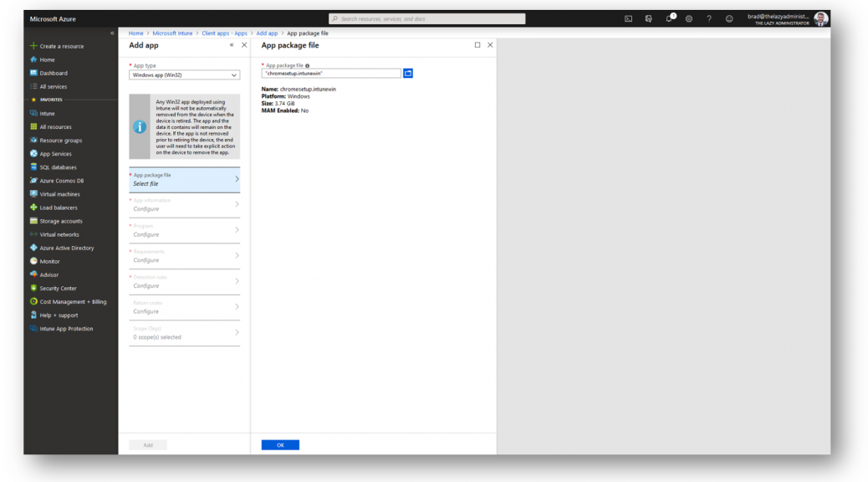Go to Microsoft Intune breadcrumb

point(173,33)
